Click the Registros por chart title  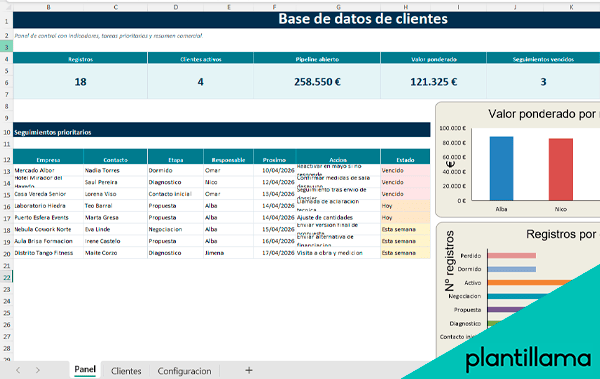click(x=562, y=234)
